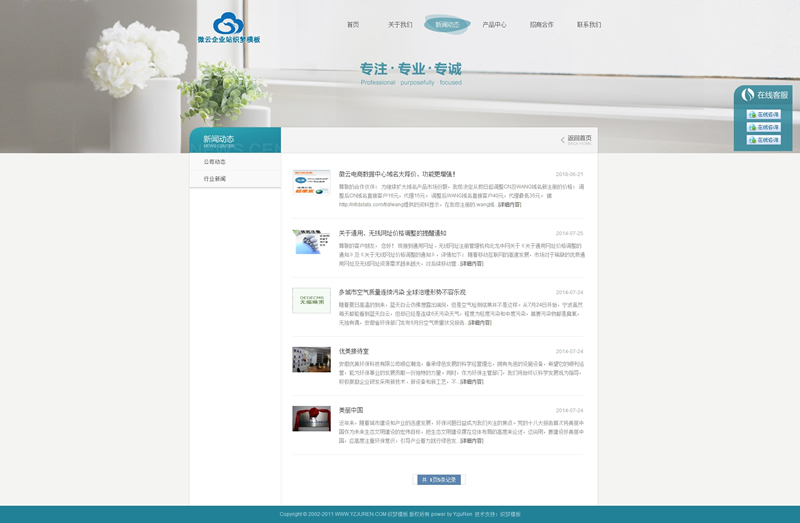Open the 首页 navigation menu item
This screenshot has width=800, height=523.
click(x=353, y=25)
